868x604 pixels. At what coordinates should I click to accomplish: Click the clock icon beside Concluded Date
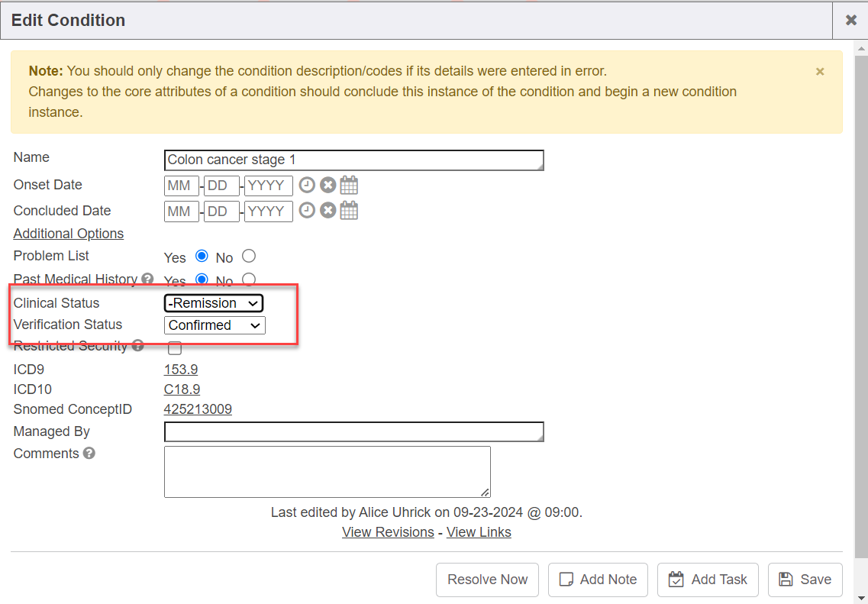point(307,211)
